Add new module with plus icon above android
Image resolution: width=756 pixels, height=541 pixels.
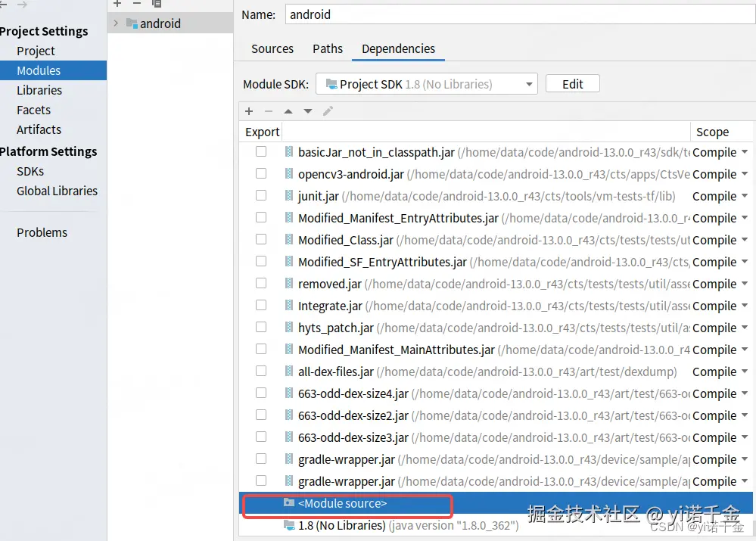tap(117, 4)
